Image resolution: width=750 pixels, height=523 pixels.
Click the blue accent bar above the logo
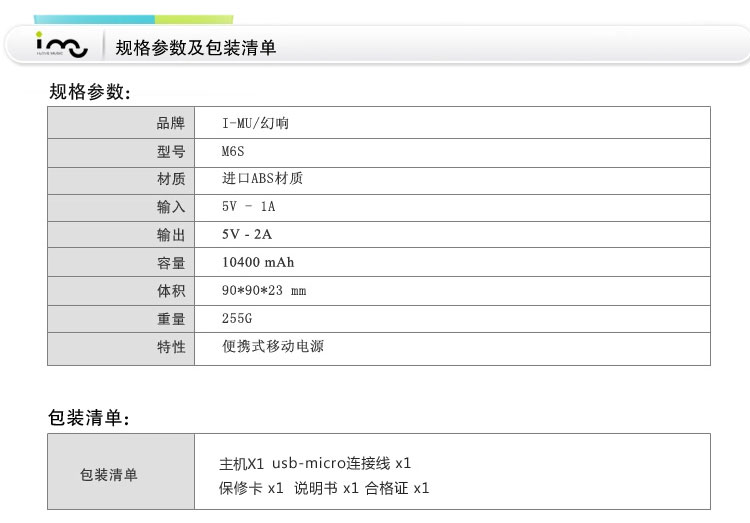click(x=94, y=19)
